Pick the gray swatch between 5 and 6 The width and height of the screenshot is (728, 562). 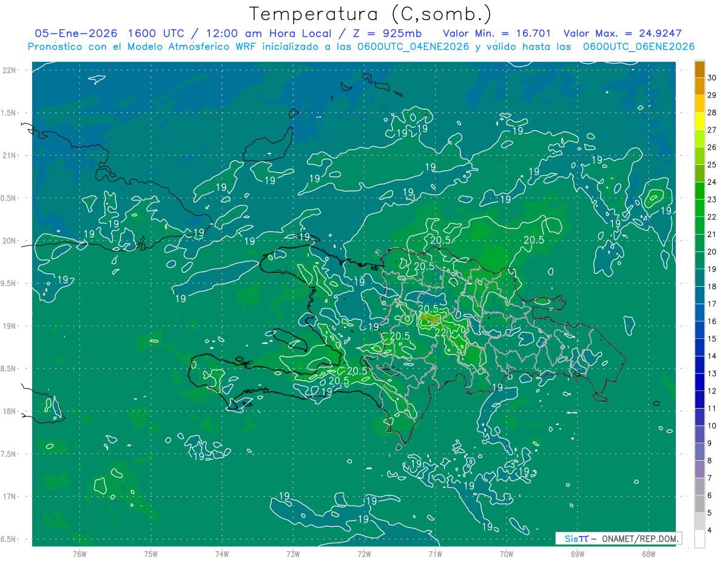(699, 504)
